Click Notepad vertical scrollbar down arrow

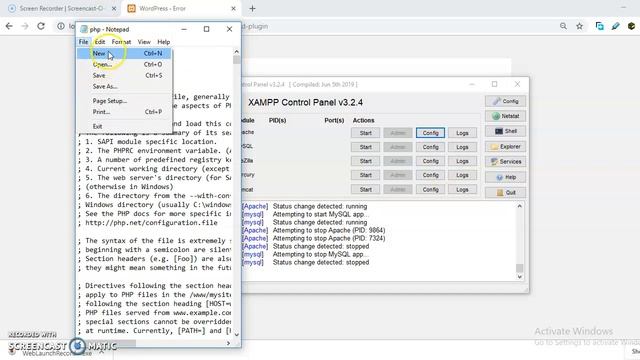click(236, 334)
